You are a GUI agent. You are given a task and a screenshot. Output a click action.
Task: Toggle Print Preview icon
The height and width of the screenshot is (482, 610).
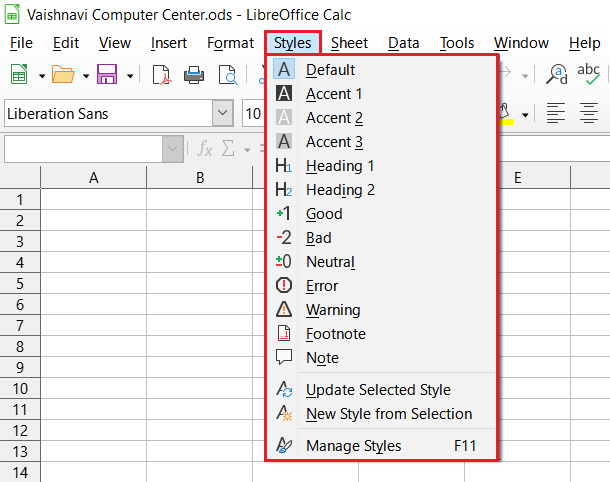click(228, 74)
